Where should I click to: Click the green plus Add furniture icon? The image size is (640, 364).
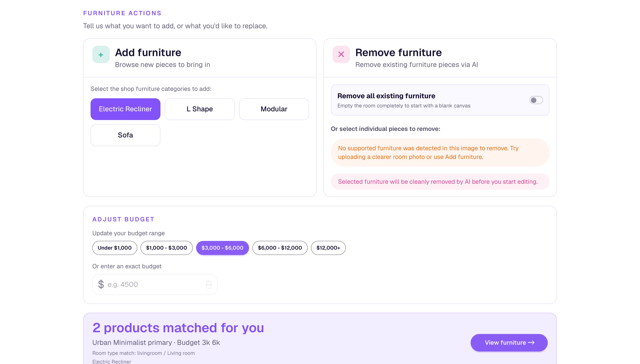point(101,55)
